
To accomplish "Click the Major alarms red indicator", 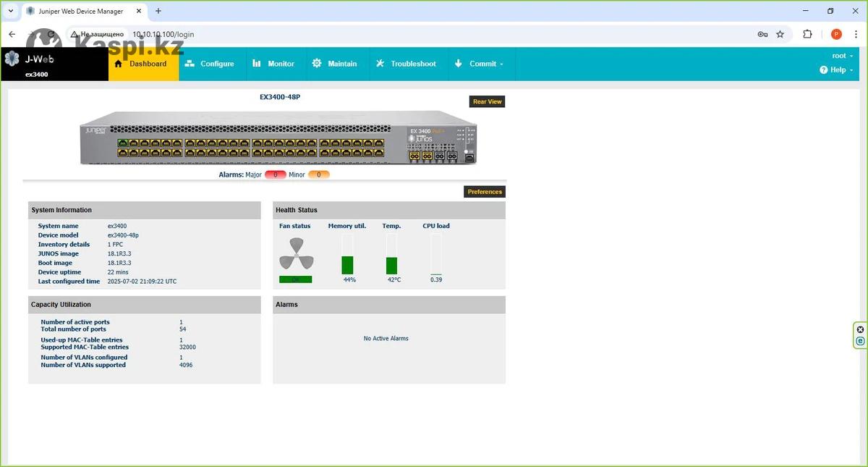I will pos(275,174).
